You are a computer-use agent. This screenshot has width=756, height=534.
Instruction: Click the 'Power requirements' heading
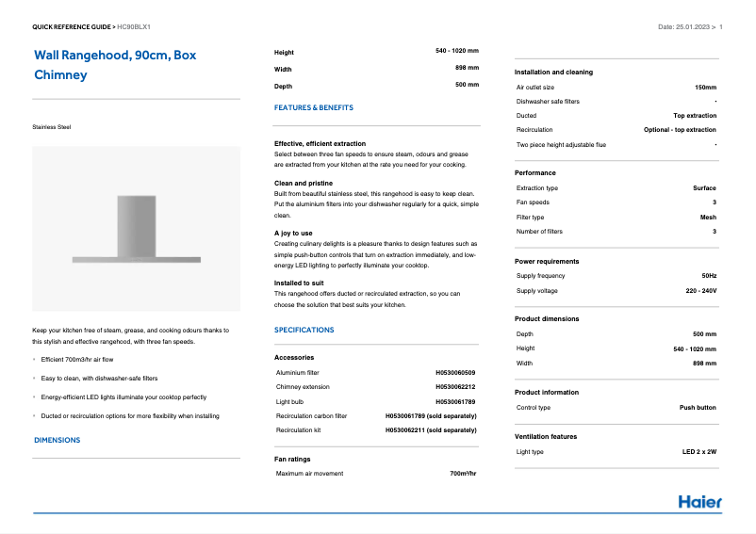click(547, 261)
